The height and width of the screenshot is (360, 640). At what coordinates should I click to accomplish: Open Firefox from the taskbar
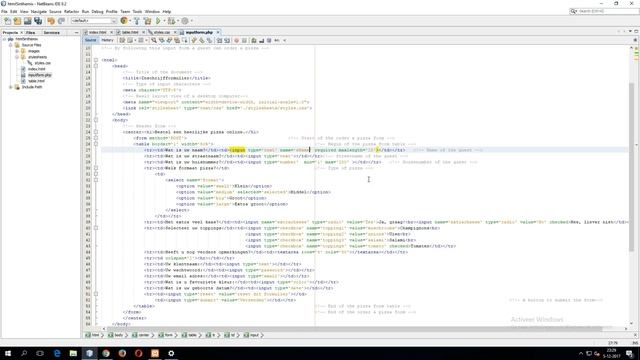click(122, 353)
